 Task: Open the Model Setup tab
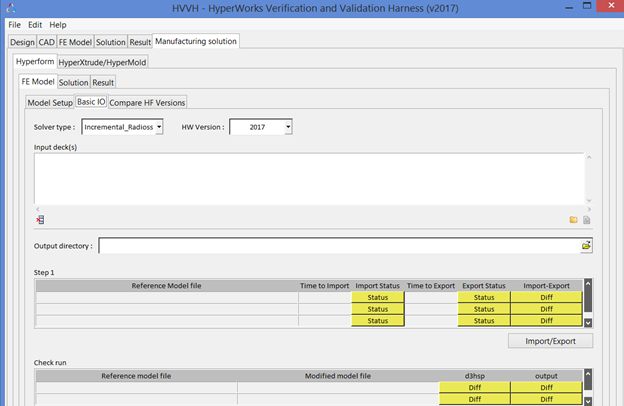pos(49,102)
